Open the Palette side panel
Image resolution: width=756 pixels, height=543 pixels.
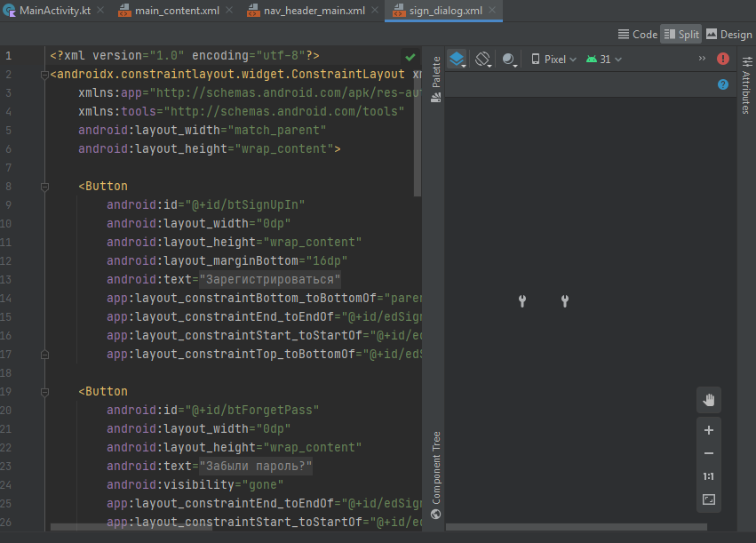[436, 80]
